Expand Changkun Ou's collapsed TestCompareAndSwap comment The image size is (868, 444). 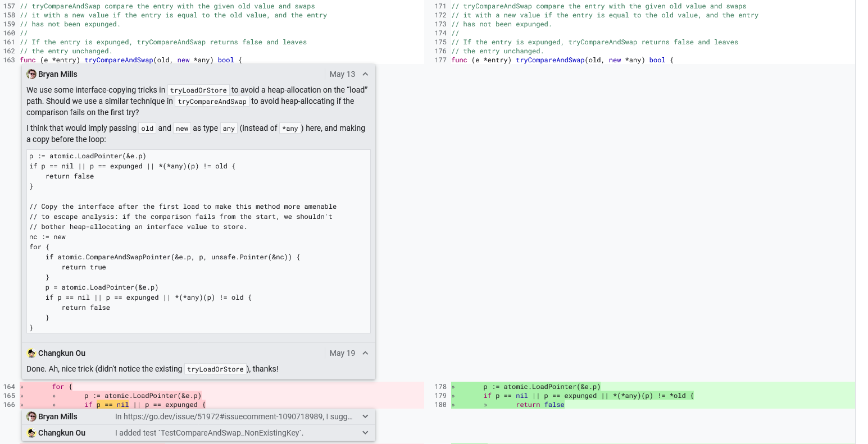click(365, 432)
